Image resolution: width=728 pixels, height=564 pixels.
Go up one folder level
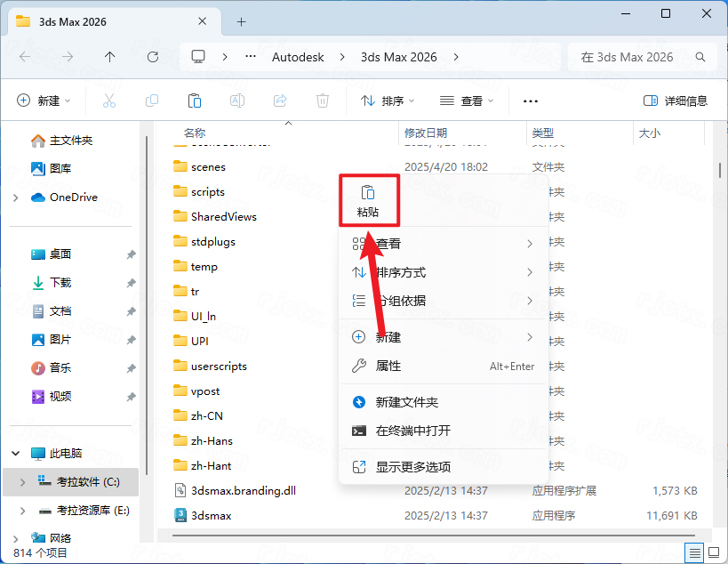(x=109, y=57)
